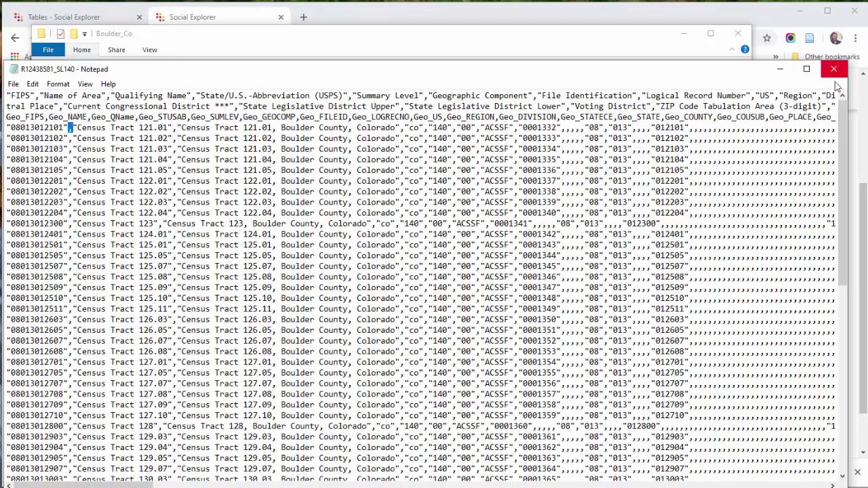Click the 0001332 record number value
868x488 pixels.
tap(540, 127)
